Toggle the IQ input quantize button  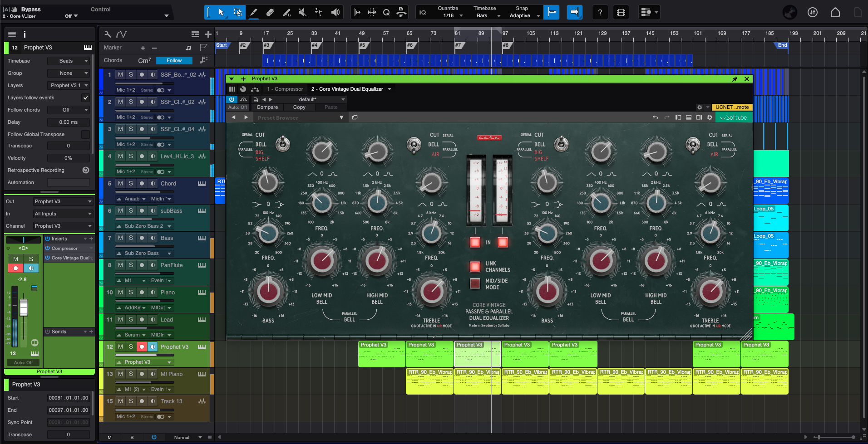click(x=423, y=12)
